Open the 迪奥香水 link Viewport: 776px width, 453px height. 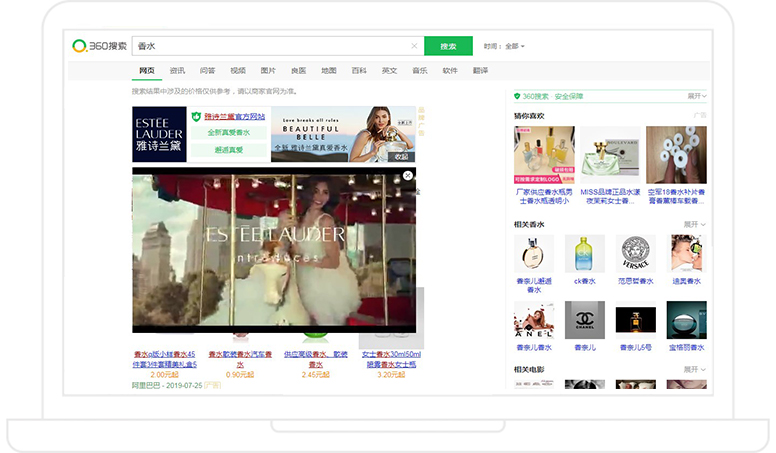coord(686,281)
